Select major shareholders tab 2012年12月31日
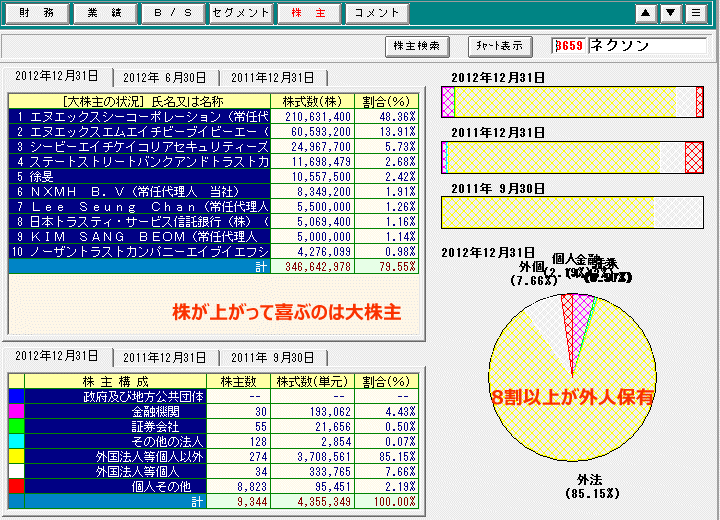The image size is (720, 520). click(x=57, y=76)
